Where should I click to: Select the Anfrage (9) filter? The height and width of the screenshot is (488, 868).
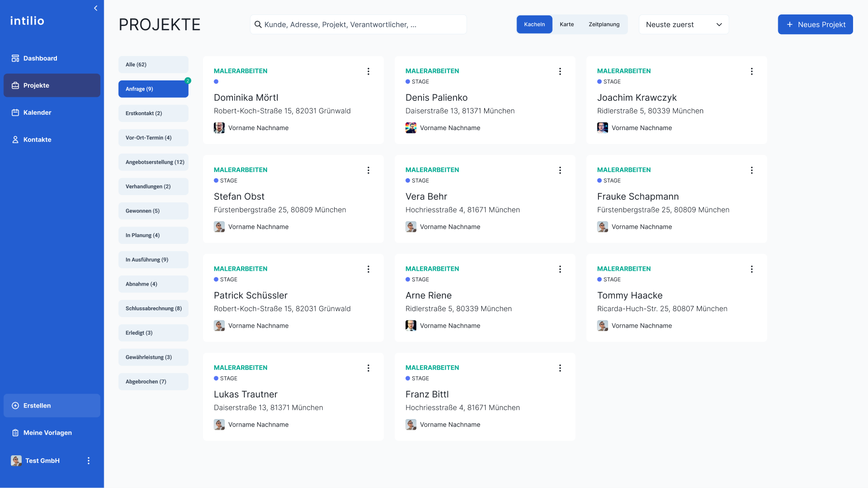click(x=153, y=89)
